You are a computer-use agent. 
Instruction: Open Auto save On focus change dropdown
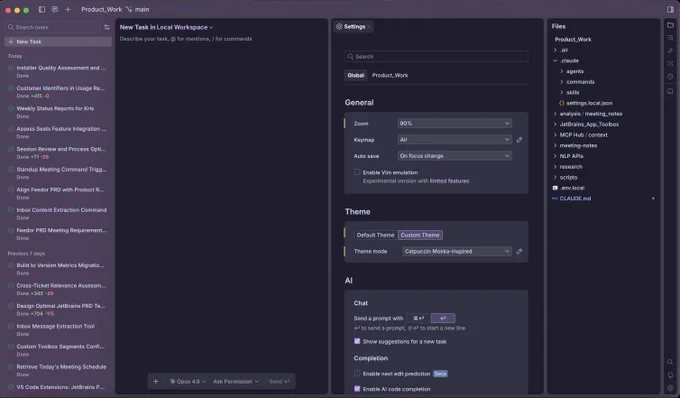(454, 156)
